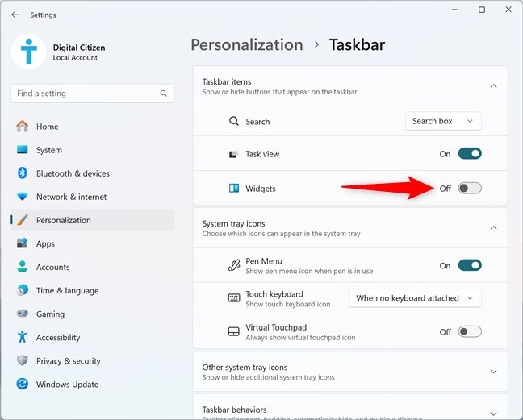Click the Personalization paintbrush icon
Viewport: 523px width, 420px height.
[x=23, y=220]
